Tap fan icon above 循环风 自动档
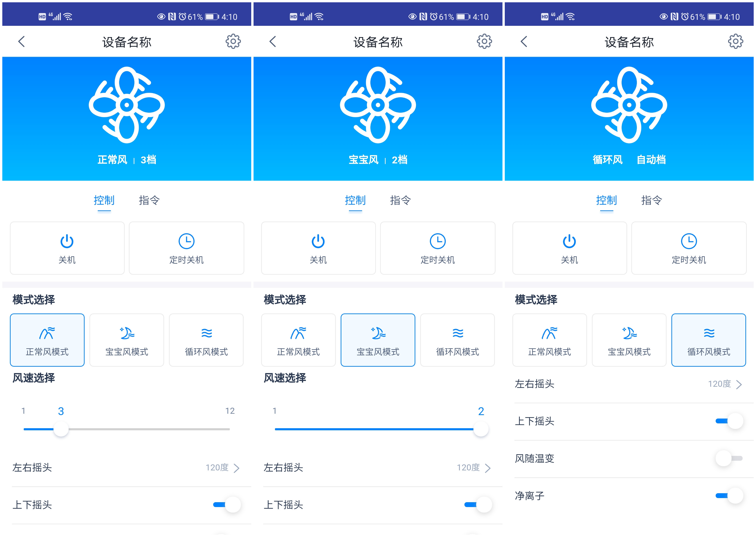The image size is (756, 537). click(629, 105)
